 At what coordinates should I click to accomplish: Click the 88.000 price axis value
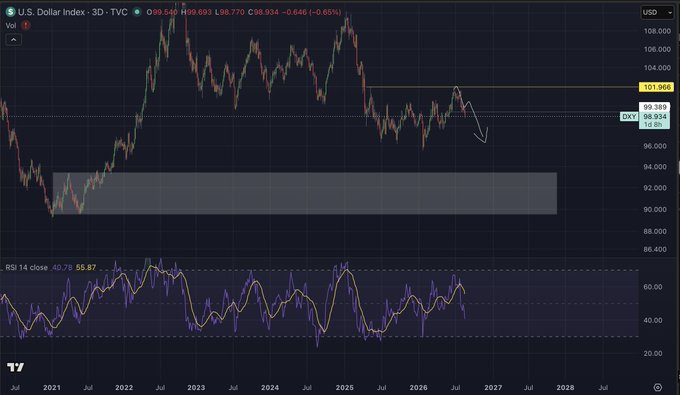[x=655, y=232]
